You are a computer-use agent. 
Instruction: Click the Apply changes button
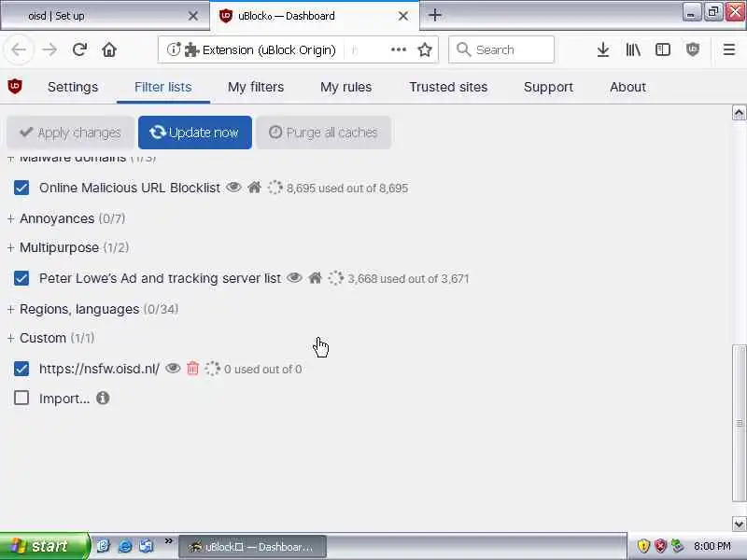point(70,133)
